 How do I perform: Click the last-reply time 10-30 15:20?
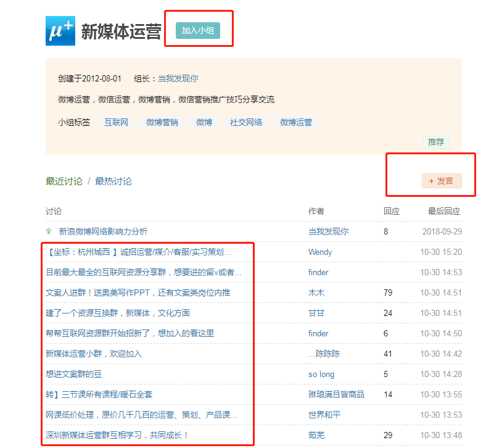point(441,252)
